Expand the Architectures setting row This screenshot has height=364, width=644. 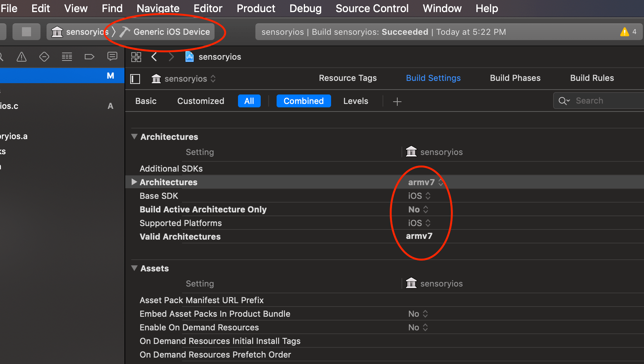[x=134, y=182]
